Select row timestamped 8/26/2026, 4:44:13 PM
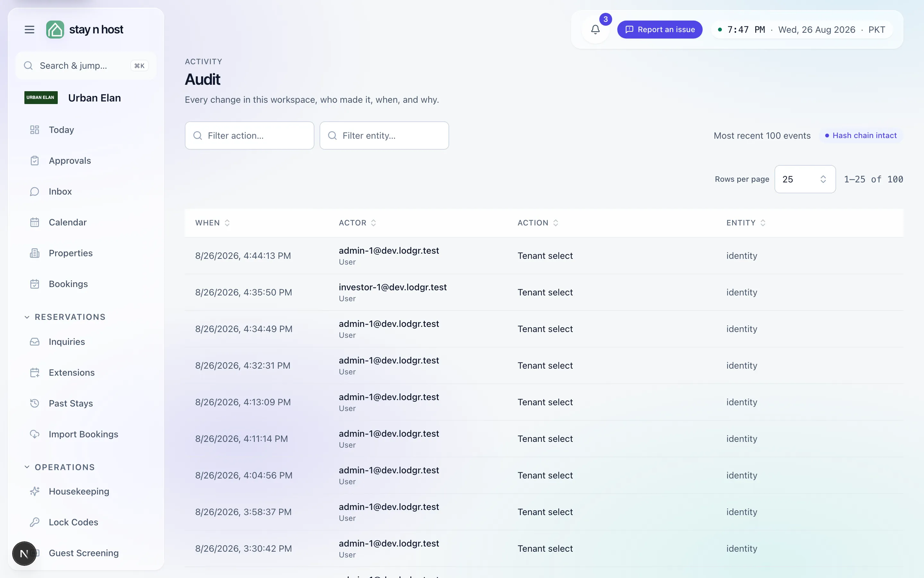Viewport: 924px width, 578px height. [x=544, y=256]
